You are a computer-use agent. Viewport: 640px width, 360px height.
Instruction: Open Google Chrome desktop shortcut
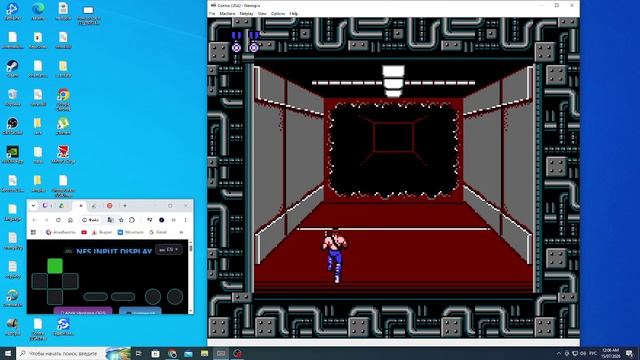click(63, 99)
